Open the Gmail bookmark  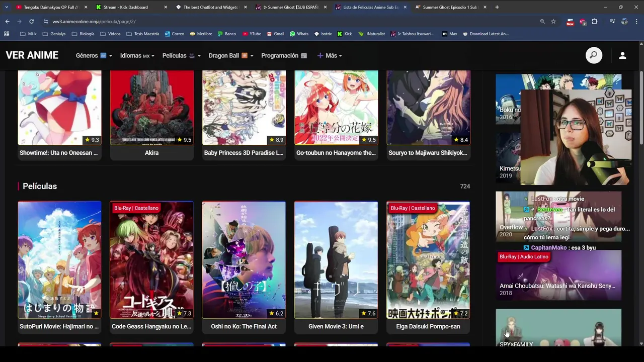[x=275, y=34]
